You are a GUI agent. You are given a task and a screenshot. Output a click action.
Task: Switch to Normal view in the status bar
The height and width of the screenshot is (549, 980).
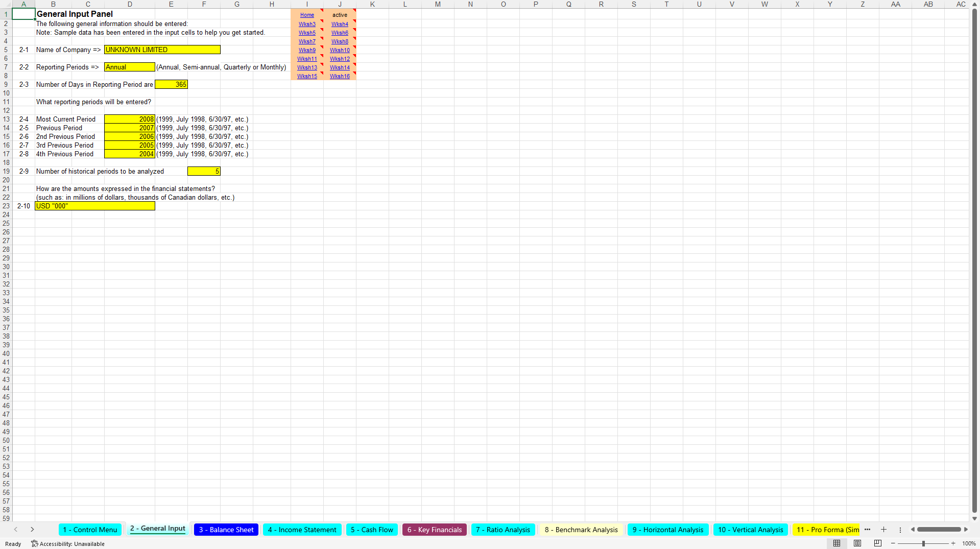coord(836,543)
